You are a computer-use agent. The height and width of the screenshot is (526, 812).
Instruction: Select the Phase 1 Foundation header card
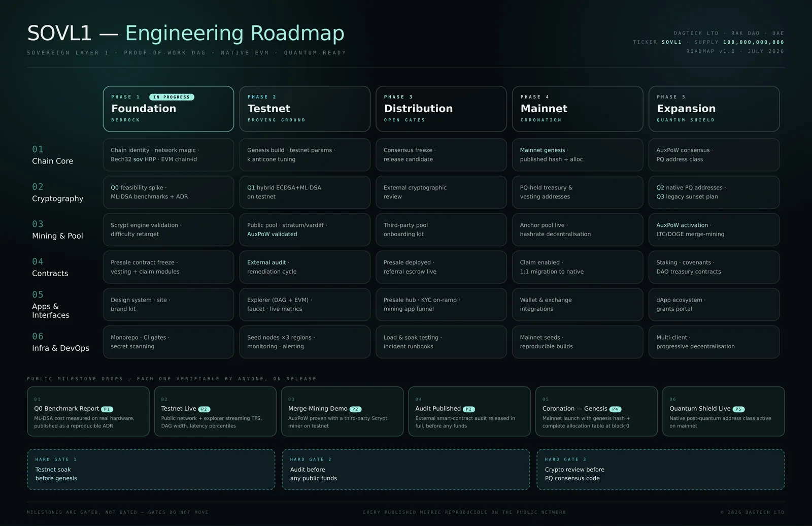click(168, 109)
